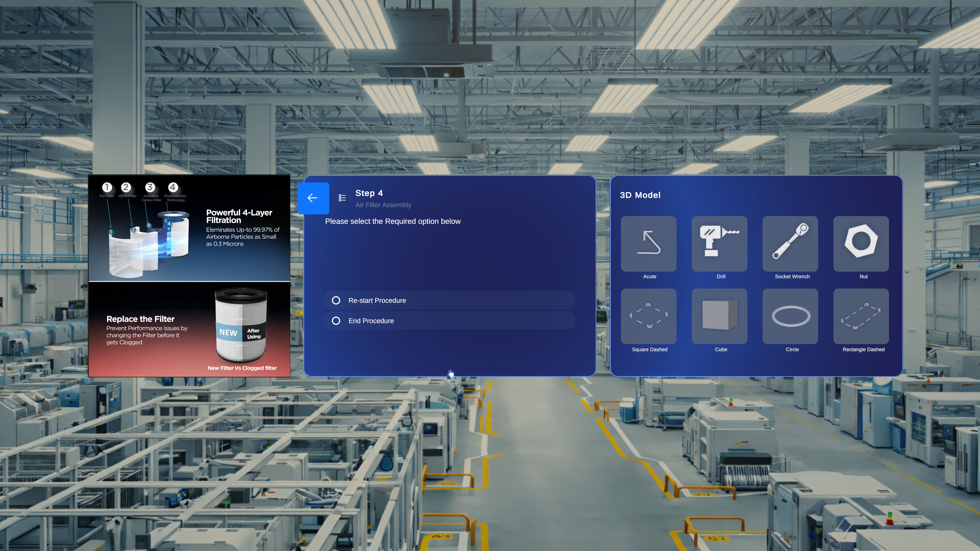Pick the Nut 3D model
Screen dimensions: 980x551
tap(861, 244)
